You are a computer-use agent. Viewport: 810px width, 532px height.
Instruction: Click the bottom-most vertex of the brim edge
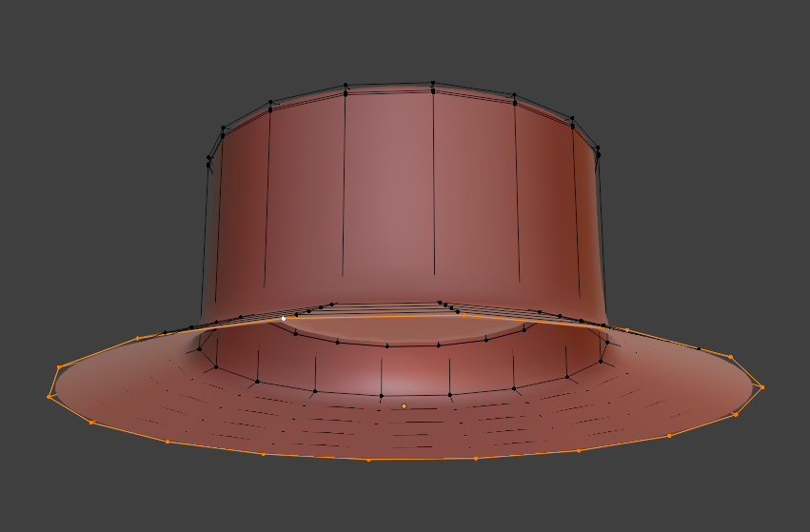[368, 460]
